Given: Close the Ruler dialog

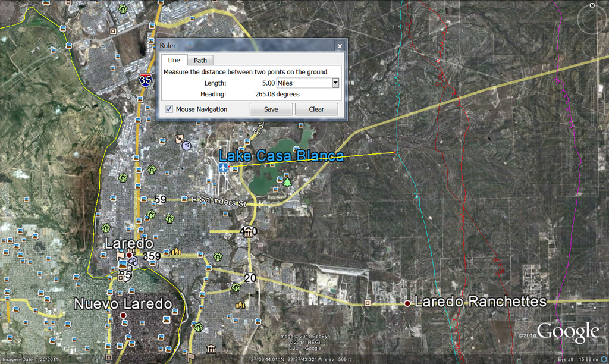Looking at the screenshot, I should (340, 46).
